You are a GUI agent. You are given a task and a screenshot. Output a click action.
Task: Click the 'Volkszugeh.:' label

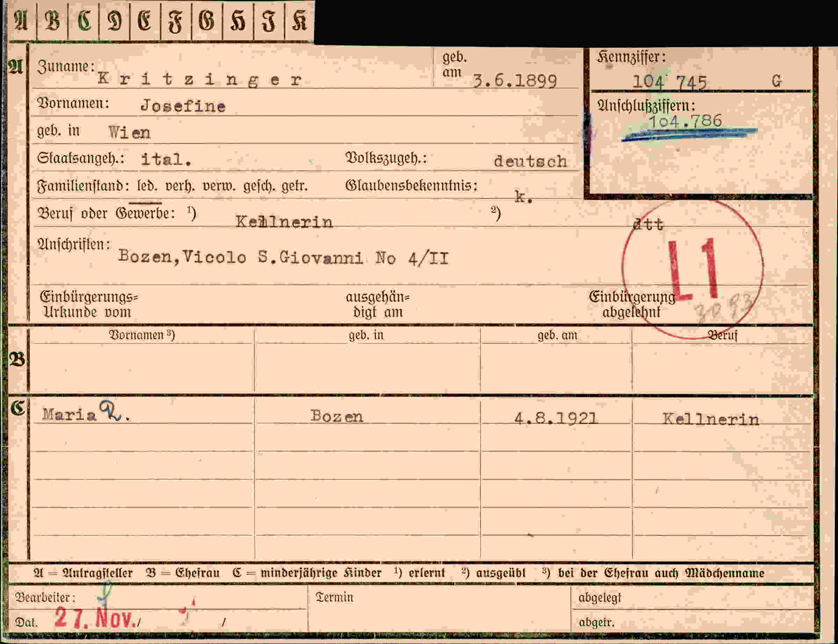(387, 158)
